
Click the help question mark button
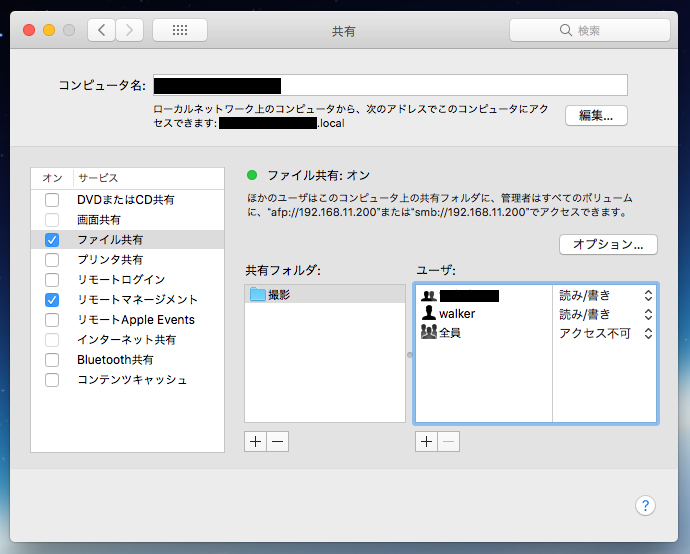645,505
